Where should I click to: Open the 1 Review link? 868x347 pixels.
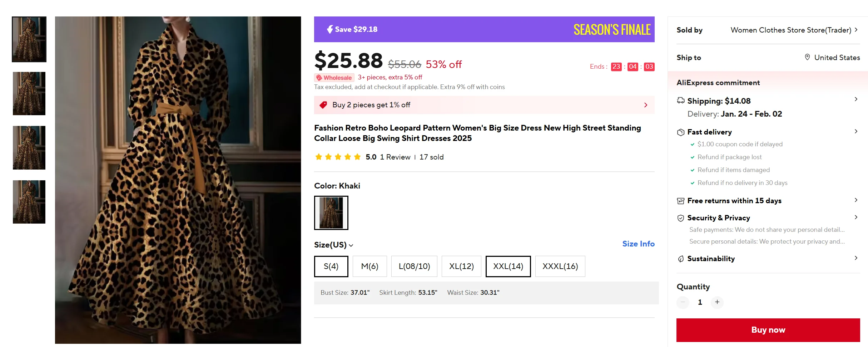click(x=395, y=157)
